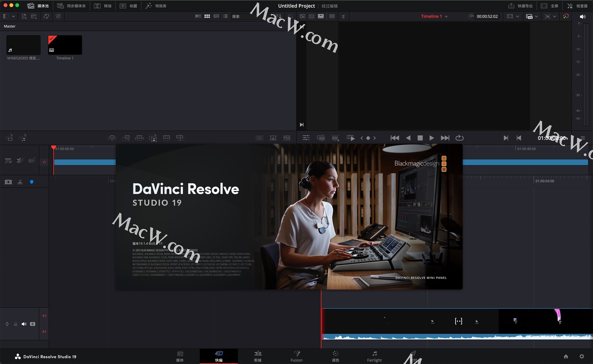Click the 全屏 full screen button
593x364 pixels.
549,6
